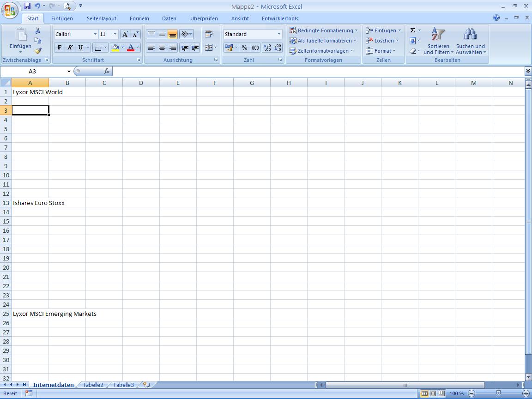Image resolution: width=532 pixels, height=399 pixels.
Task: Switch to Normal view in status bar
Action: (x=424, y=393)
